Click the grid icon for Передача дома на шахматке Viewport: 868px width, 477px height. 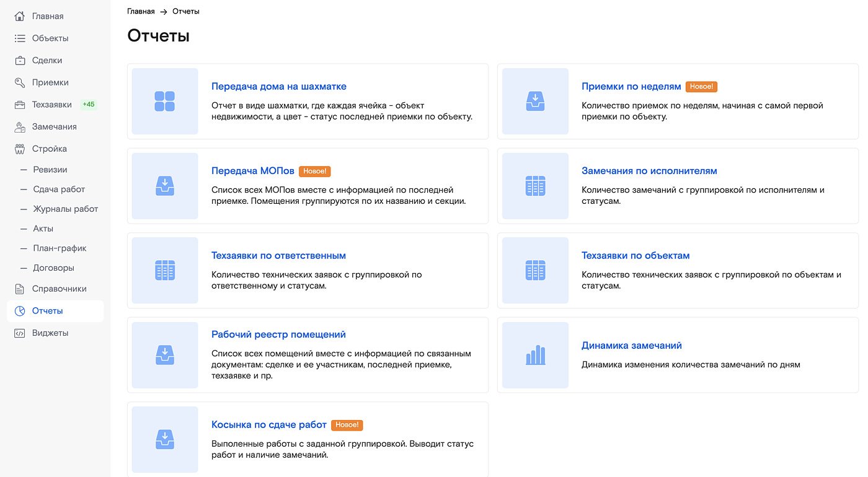(165, 102)
